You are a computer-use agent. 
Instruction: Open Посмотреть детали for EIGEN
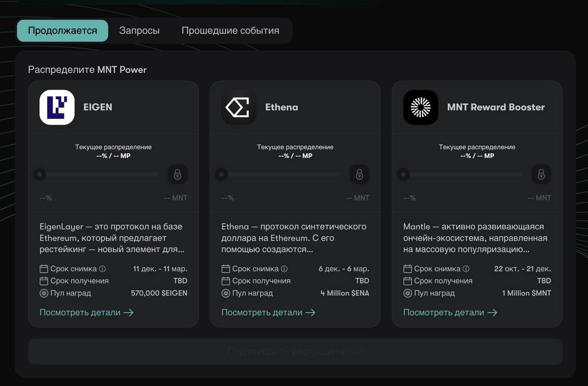[86, 313]
